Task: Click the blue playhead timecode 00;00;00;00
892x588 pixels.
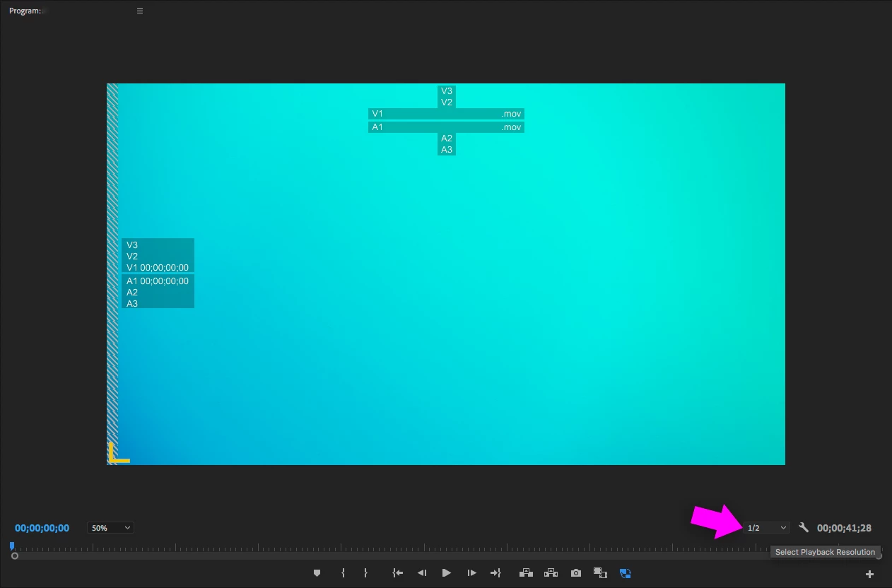Action: coord(42,528)
